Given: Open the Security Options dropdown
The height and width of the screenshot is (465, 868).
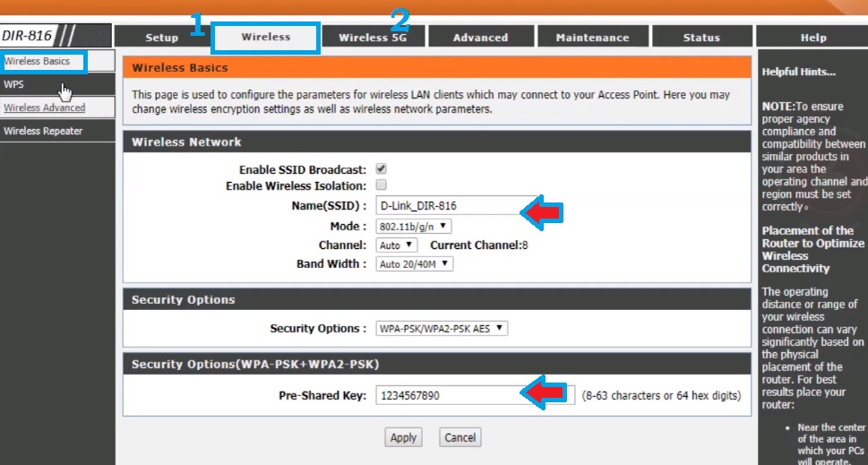Looking at the screenshot, I should (442, 328).
